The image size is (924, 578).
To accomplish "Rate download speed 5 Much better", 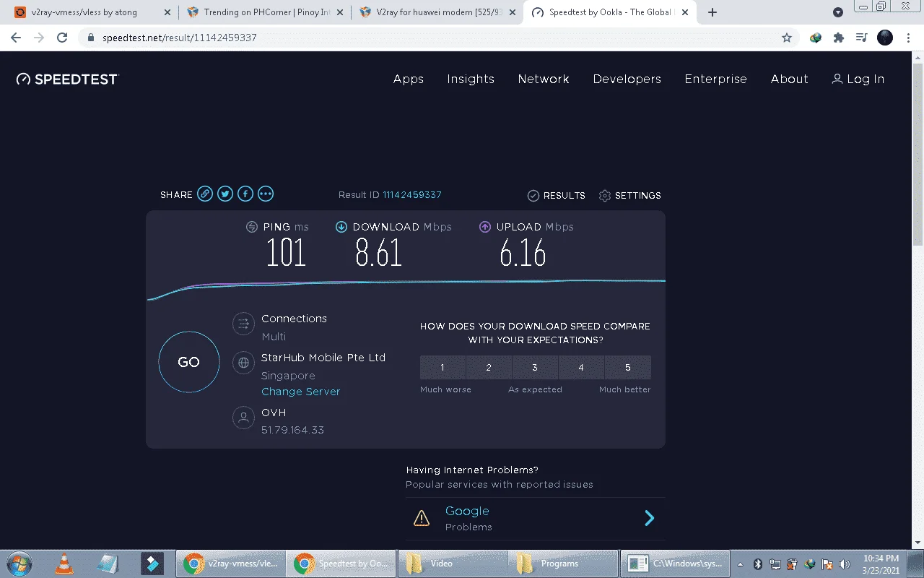I will (x=628, y=367).
